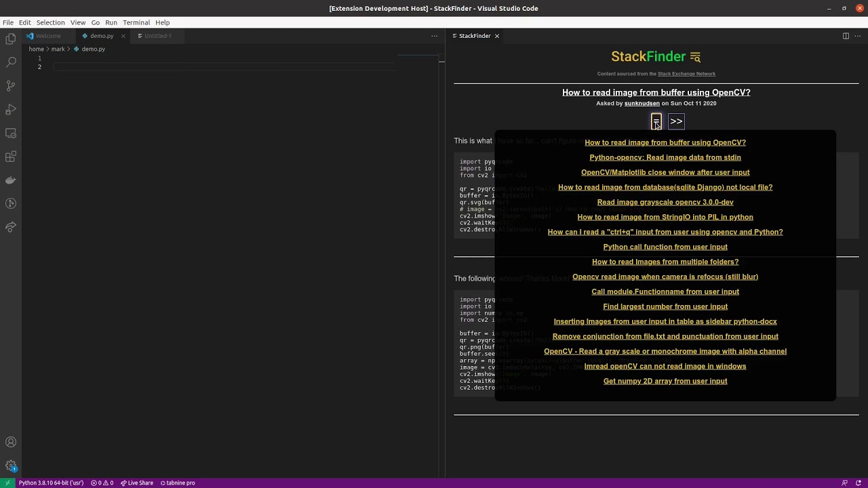Open 'How to read image from StringIO into PIL'
The image size is (868, 488).
[x=665, y=217]
